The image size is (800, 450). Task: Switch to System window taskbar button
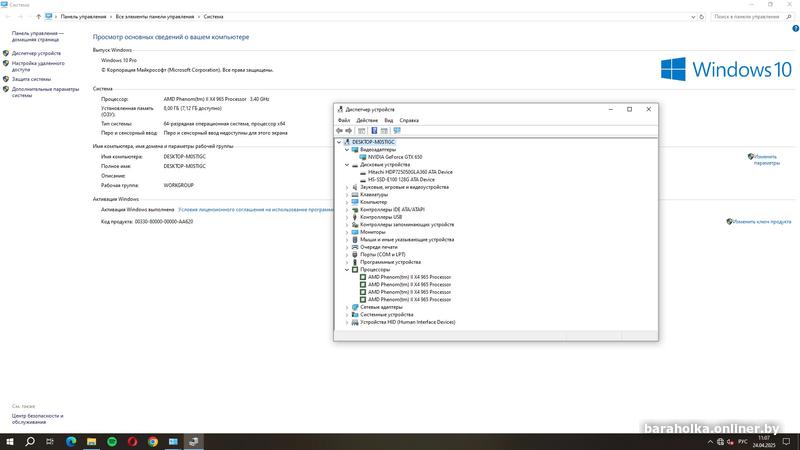(x=173, y=441)
